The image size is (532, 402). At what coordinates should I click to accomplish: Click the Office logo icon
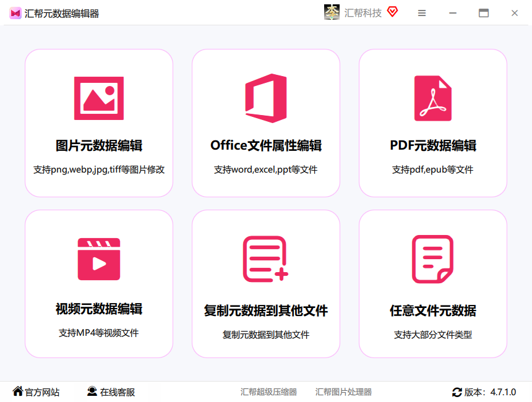click(266, 98)
